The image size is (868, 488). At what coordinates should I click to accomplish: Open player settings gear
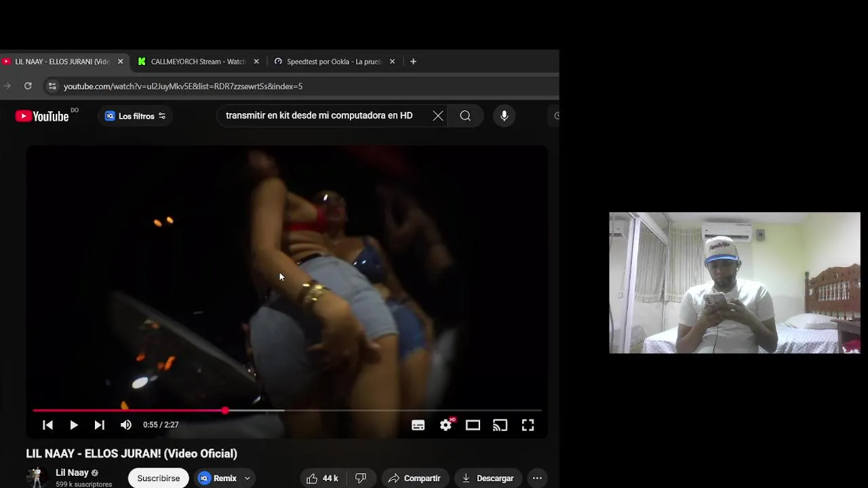pyautogui.click(x=446, y=425)
